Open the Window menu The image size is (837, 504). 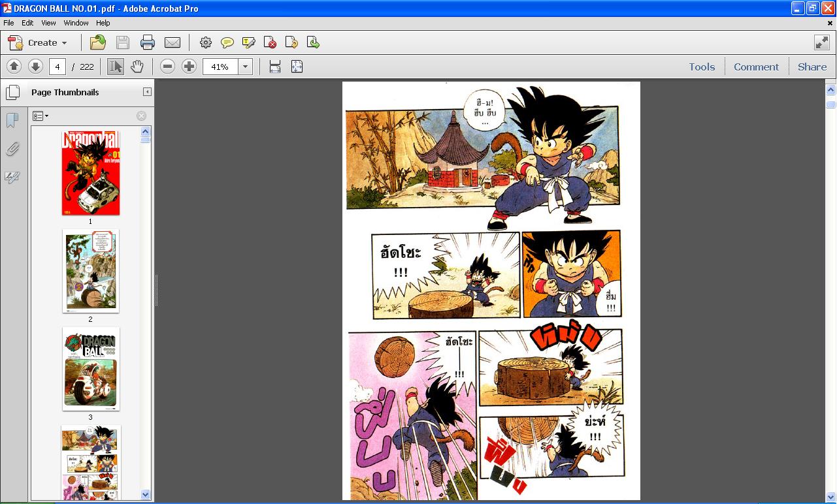(x=76, y=23)
